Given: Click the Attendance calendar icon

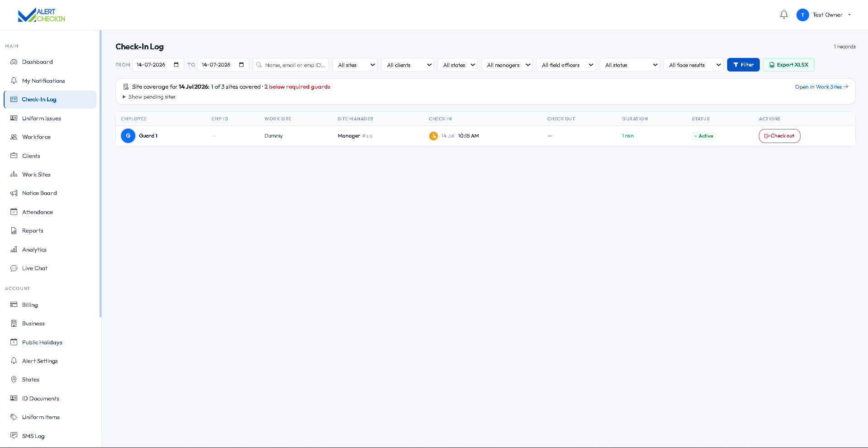Looking at the screenshot, I should [14, 212].
